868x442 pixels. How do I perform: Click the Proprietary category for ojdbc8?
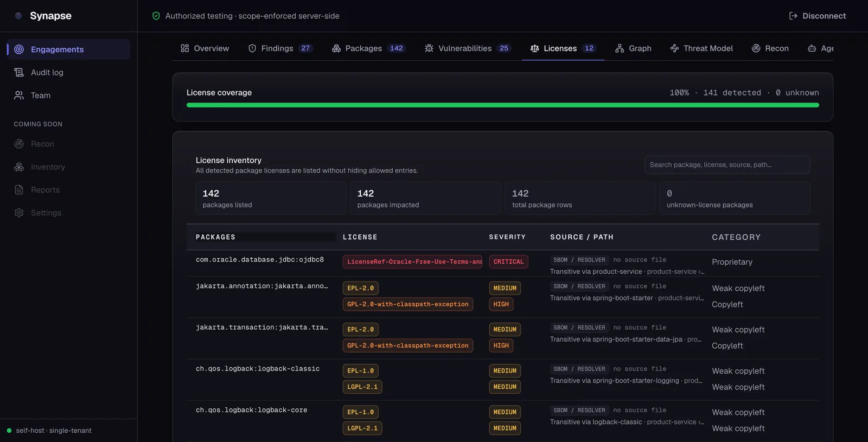tap(732, 262)
